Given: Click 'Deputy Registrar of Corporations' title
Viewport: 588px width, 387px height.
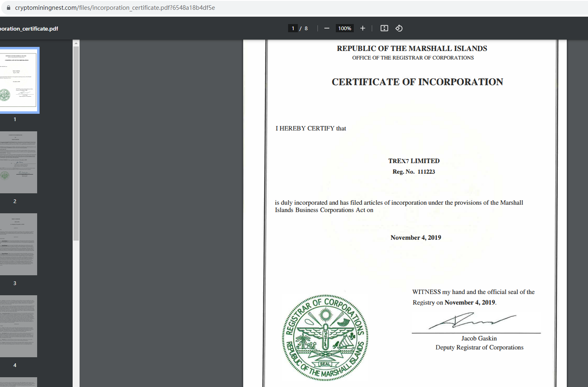Looking at the screenshot, I should pos(479,347).
